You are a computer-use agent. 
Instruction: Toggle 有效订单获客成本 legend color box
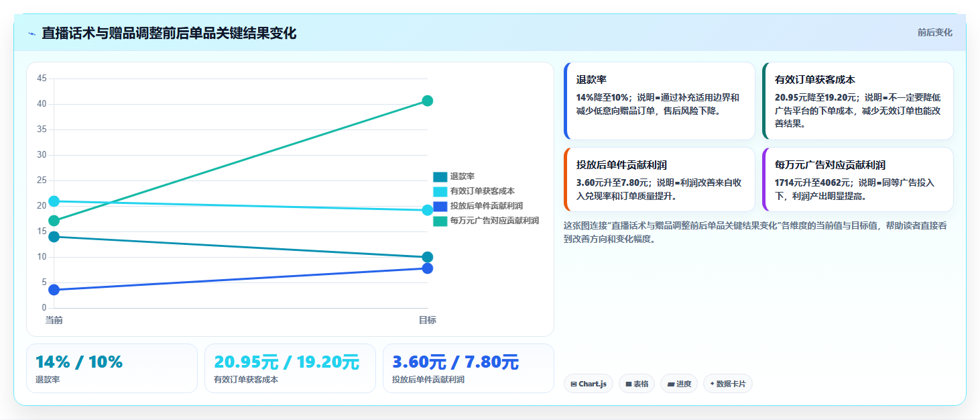(x=440, y=191)
